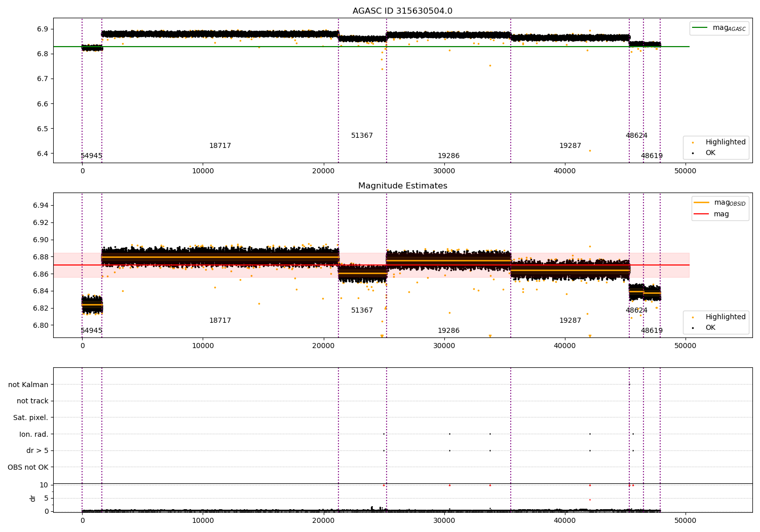Click y-tick 6.5 on top plot
760x532 pixels.
point(43,129)
